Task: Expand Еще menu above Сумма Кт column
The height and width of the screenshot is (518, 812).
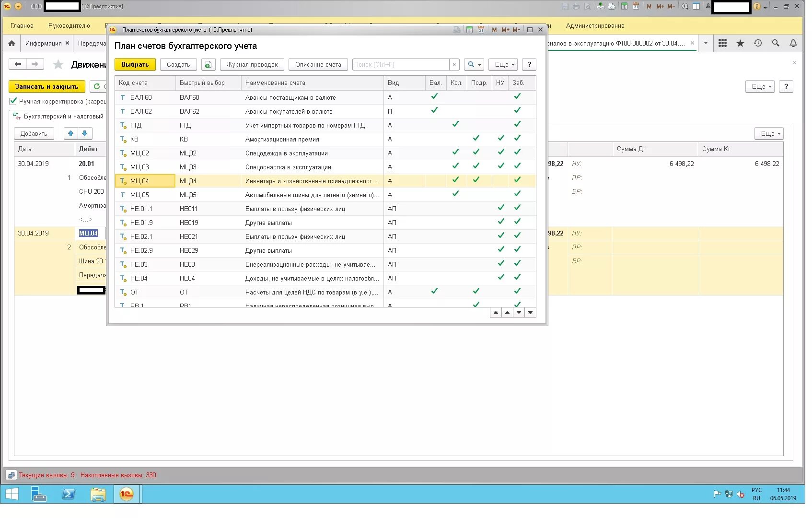Action: [x=769, y=133]
